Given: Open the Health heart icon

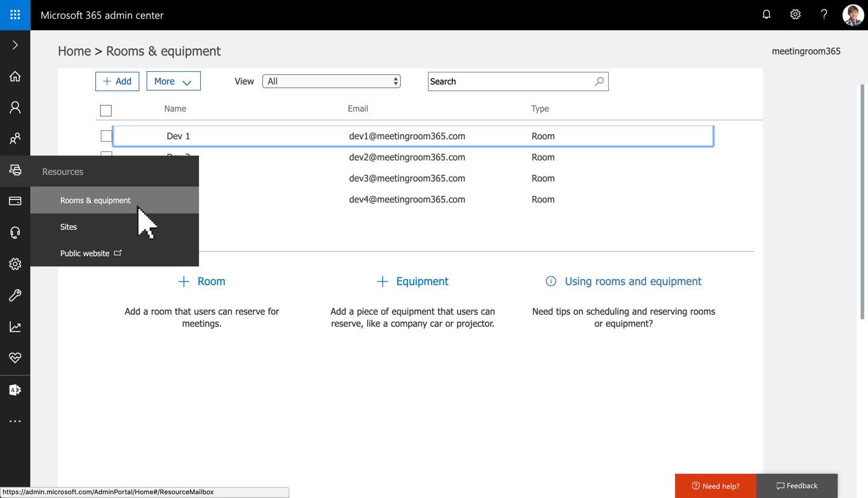Looking at the screenshot, I should (15, 358).
